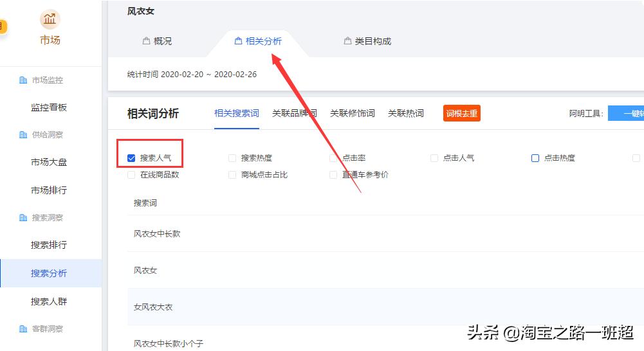Click the 供给洞察 section header
The image size is (644, 351).
[x=47, y=134]
